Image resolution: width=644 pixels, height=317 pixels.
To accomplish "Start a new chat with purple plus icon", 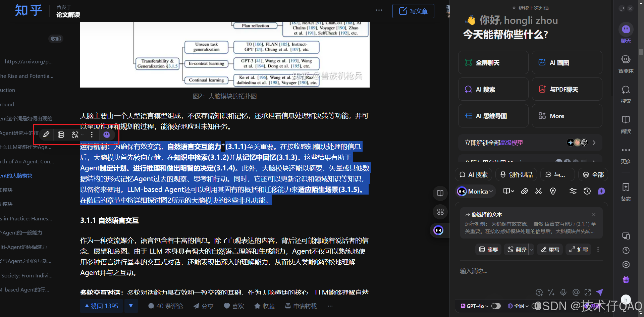I will click(601, 191).
